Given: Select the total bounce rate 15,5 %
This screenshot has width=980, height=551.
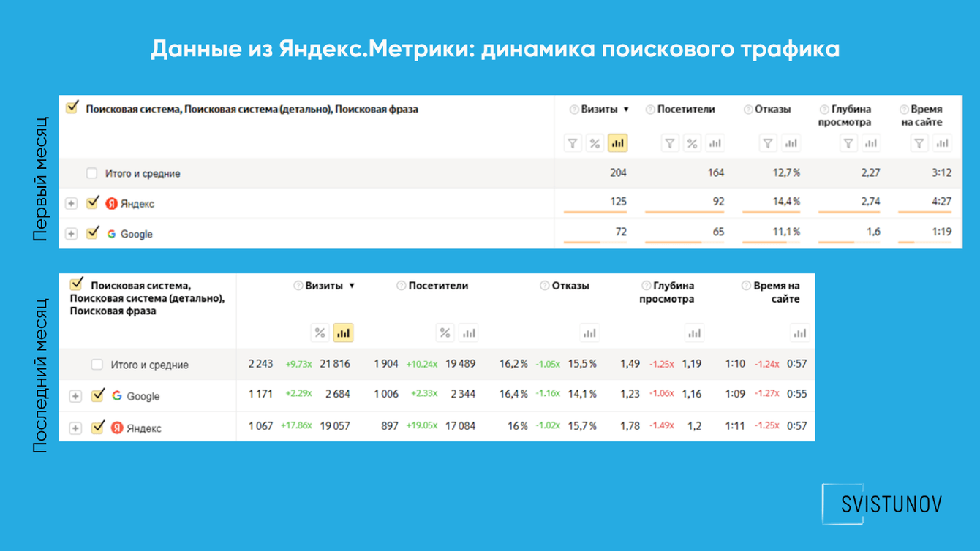Looking at the screenshot, I should (582, 363).
